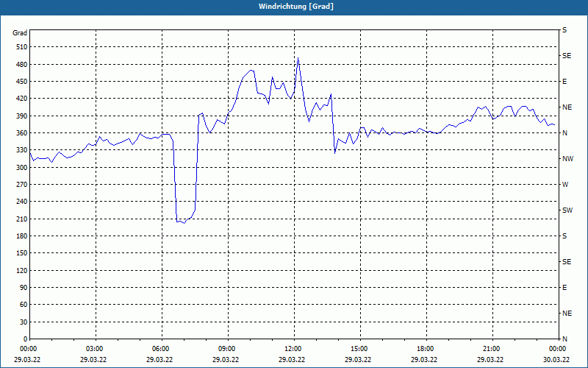588x368 pixels.
Task: Select the N compass label level with 360
Action: pyautogui.click(x=564, y=133)
